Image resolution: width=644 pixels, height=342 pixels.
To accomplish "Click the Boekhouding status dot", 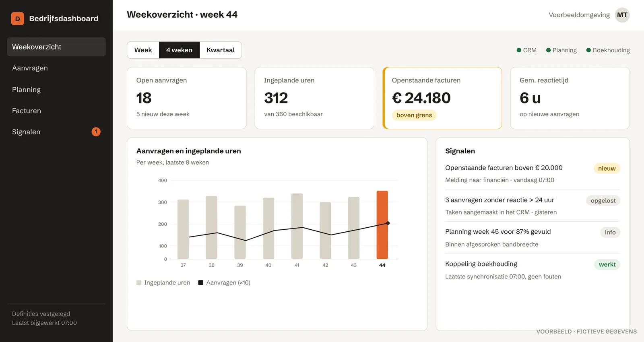I will pos(588,50).
